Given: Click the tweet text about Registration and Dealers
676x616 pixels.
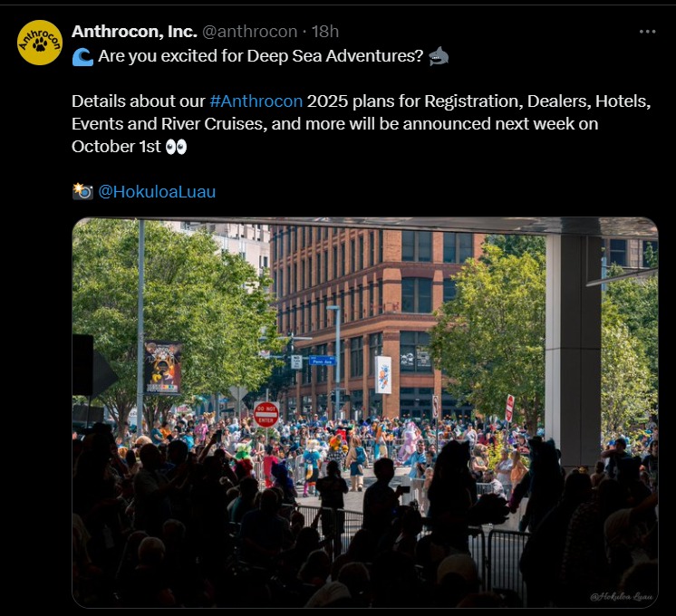Looking at the screenshot, I should (361, 124).
